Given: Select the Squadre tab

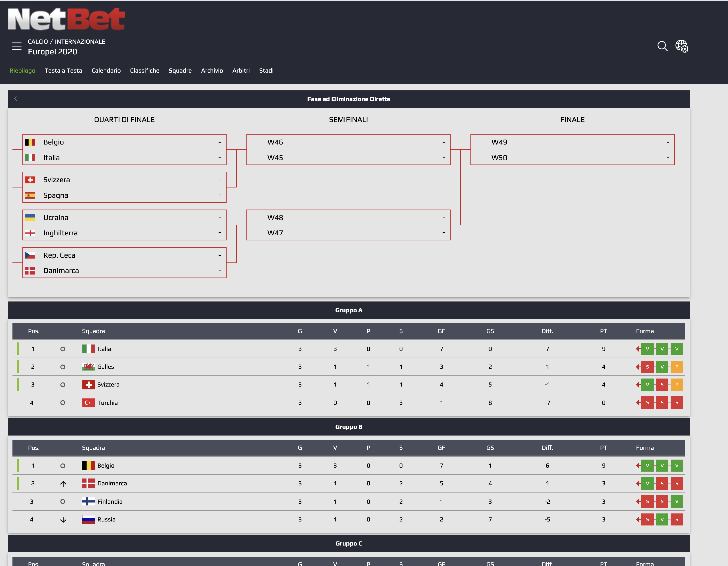Looking at the screenshot, I should coord(180,70).
